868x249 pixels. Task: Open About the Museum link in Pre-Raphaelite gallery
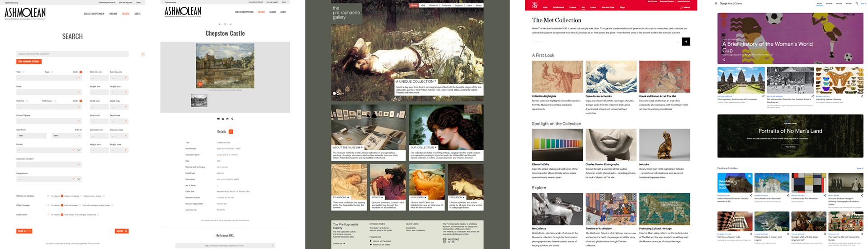click(348, 148)
